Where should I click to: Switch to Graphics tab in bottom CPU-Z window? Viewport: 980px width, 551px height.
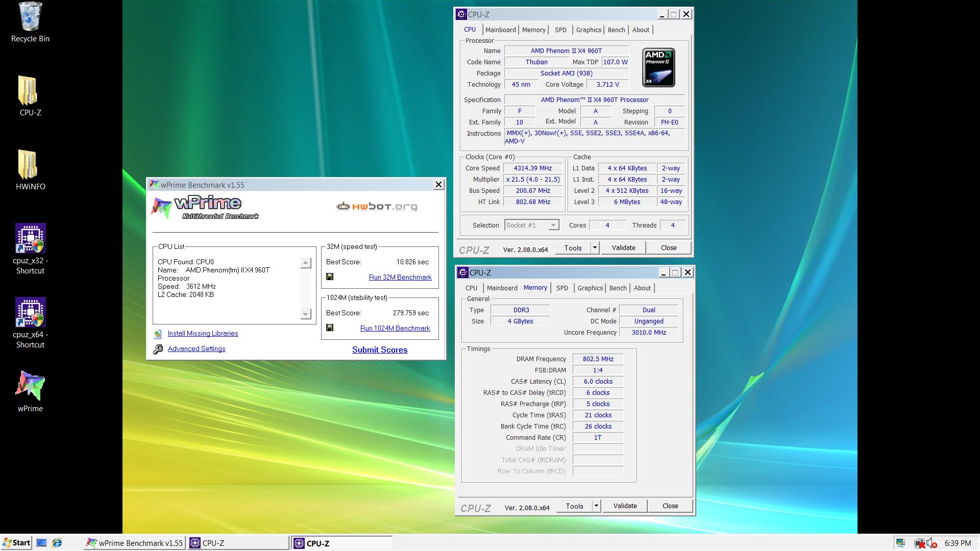[590, 288]
